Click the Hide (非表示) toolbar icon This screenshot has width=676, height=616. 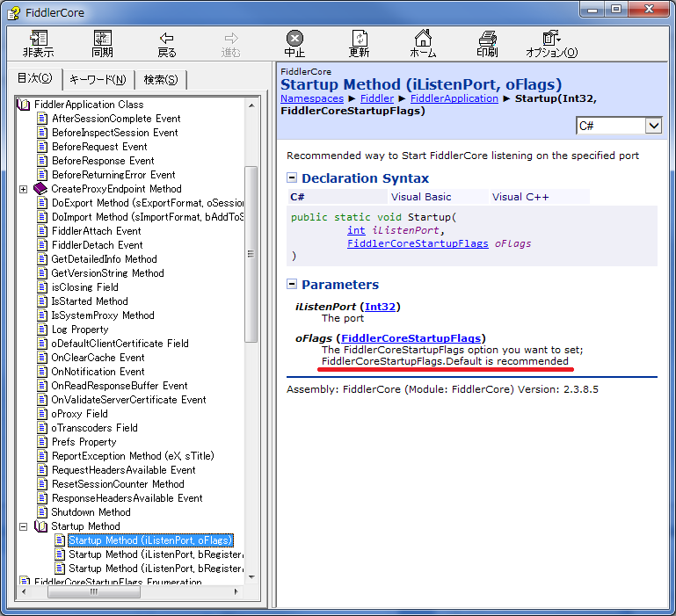pyautogui.click(x=39, y=38)
